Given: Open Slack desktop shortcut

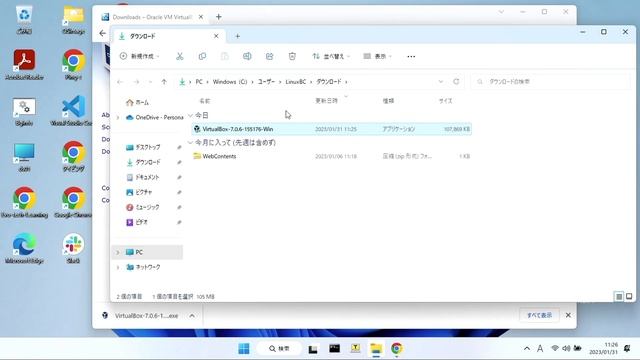Looking at the screenshot, I should [x=73, y=248].
